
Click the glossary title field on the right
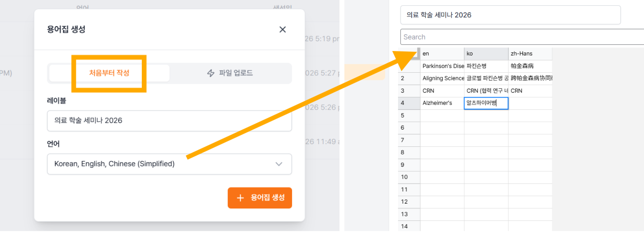point(510,15)
